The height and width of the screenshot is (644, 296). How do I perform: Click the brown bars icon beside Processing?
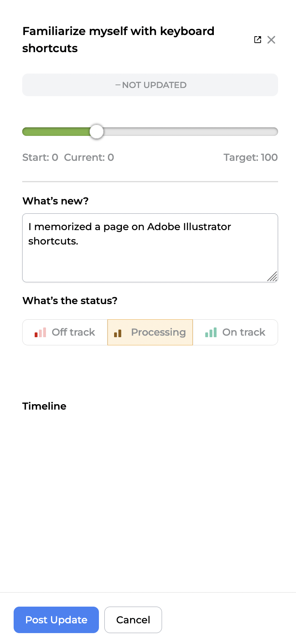click(118, 333)
